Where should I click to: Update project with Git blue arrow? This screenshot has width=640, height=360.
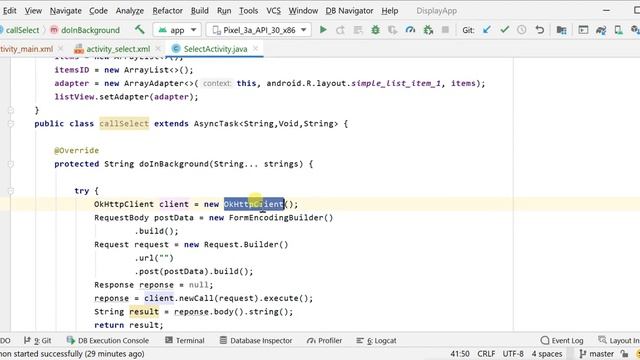(x=487, y=30)
